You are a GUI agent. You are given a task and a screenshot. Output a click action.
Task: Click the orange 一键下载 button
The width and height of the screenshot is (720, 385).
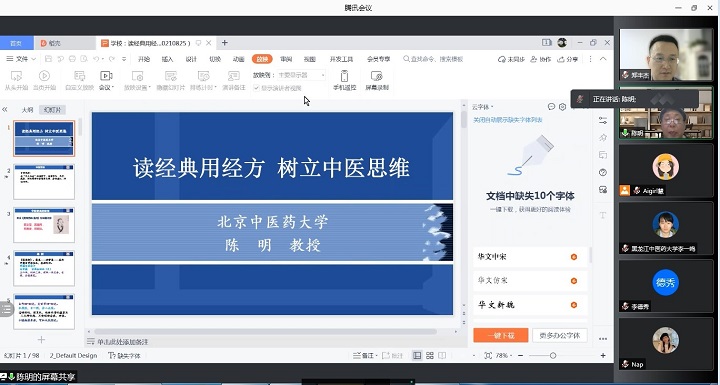point(501,335)
